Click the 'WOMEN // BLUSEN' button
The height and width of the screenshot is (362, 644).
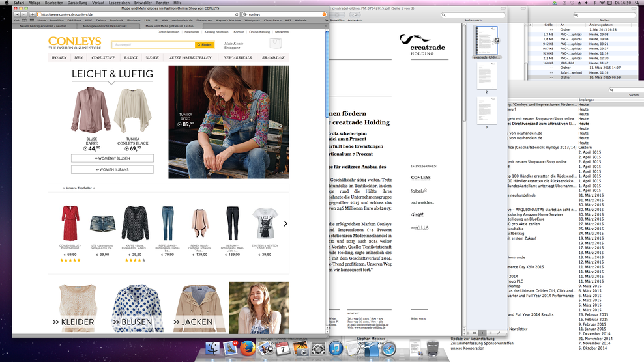(112, 158)
